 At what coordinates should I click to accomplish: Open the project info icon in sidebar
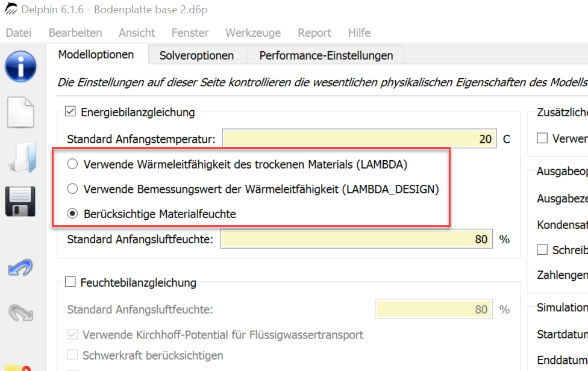pyautogui.click(x=20, y=67)
